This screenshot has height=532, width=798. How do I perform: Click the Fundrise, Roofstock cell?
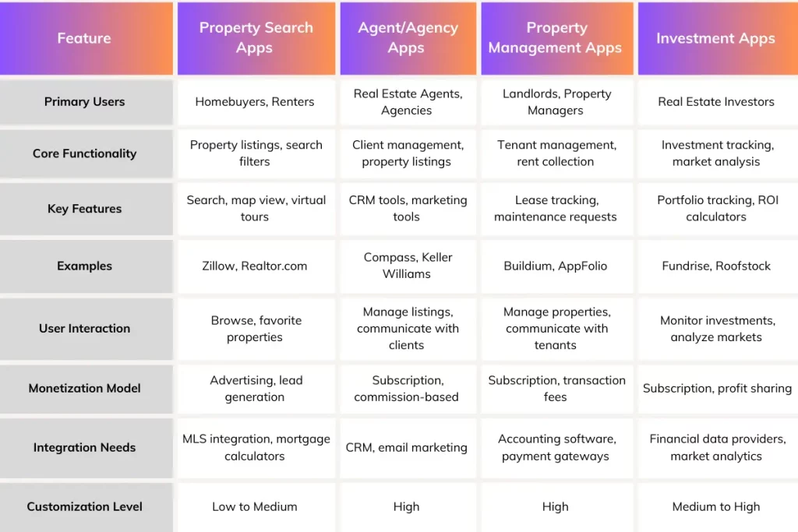coord(715,266)
